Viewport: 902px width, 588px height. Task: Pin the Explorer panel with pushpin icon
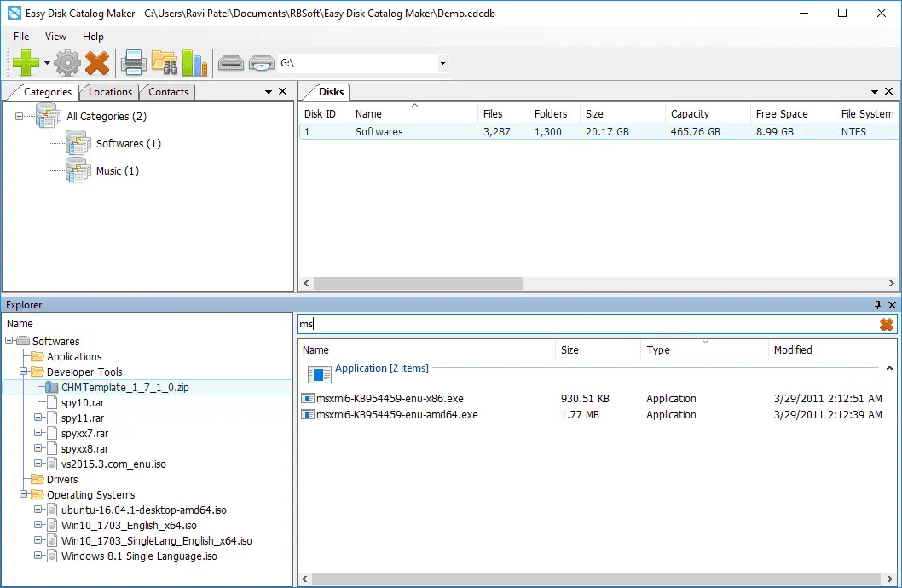(x=877, y=304)
